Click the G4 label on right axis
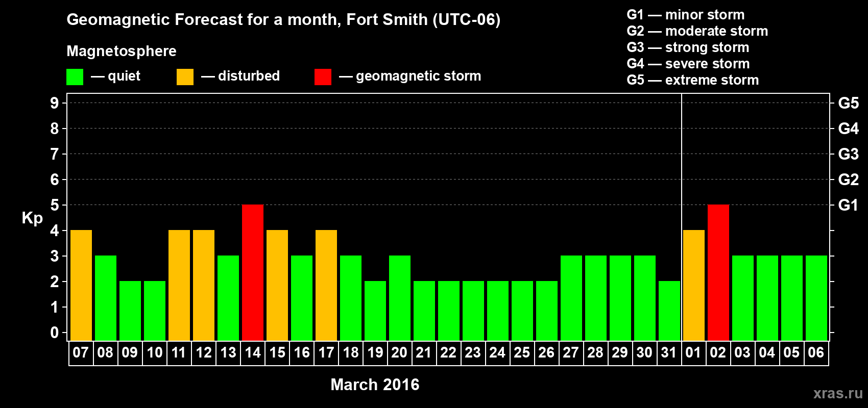 tap(849, 129)
